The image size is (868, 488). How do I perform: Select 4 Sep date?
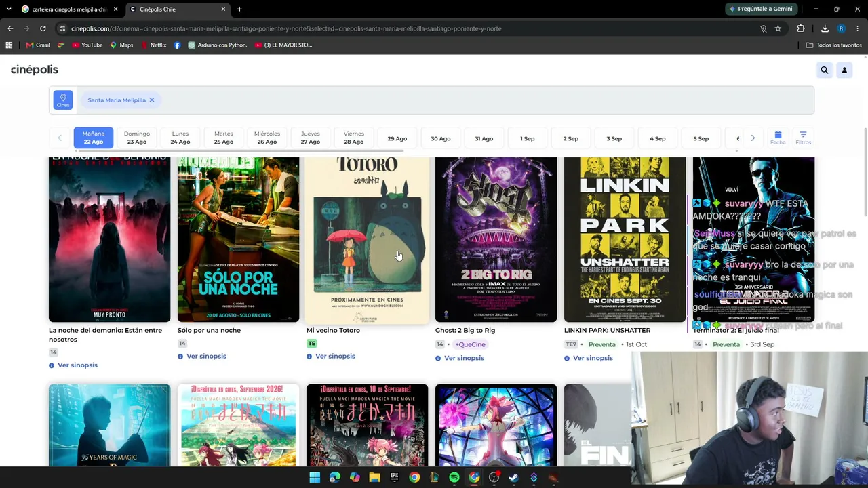[x=658, y=138]
